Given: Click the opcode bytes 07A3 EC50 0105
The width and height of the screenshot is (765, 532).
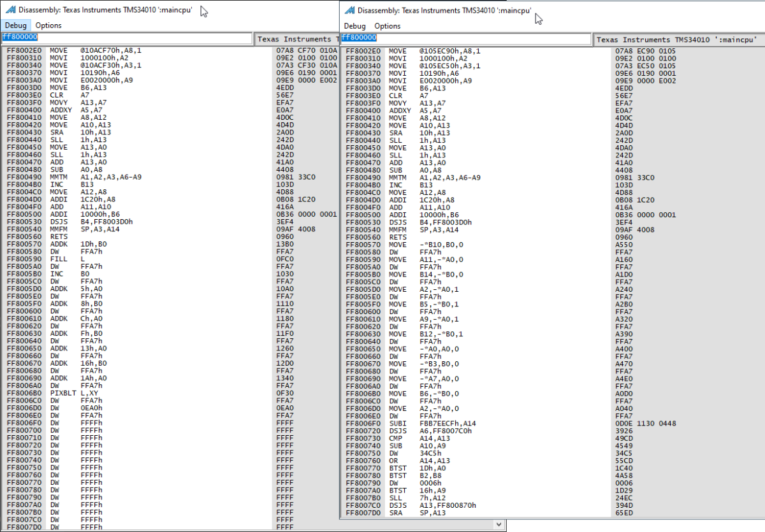Looking at the screenshot, I should [646, 66].
